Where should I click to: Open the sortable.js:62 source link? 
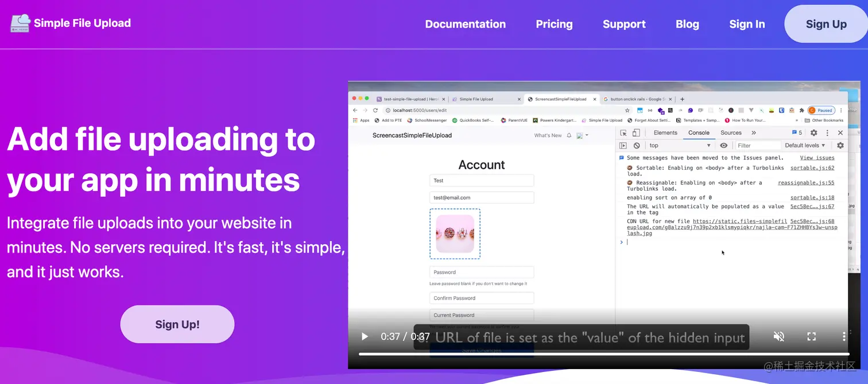812,168
